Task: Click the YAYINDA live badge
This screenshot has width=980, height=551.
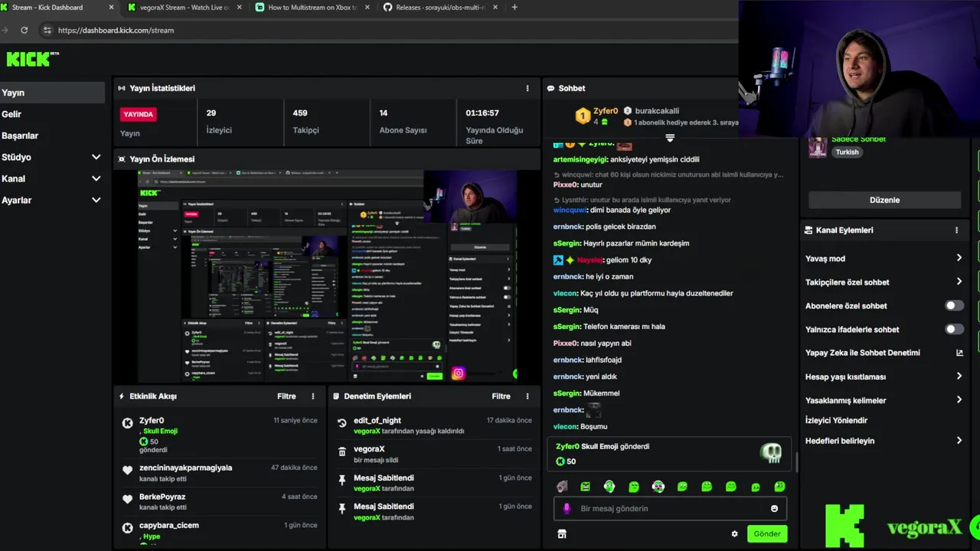Action: click(x=139, y=114)
